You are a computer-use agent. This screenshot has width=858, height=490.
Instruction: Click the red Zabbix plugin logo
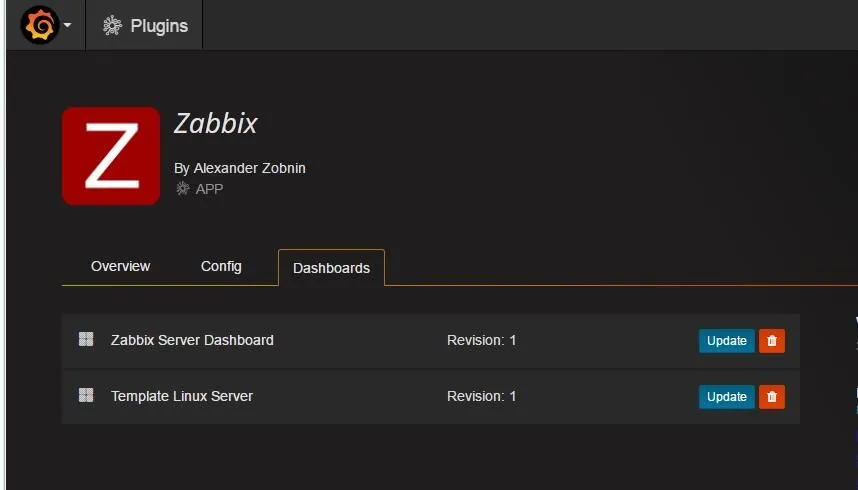click(x=111, y=156)
